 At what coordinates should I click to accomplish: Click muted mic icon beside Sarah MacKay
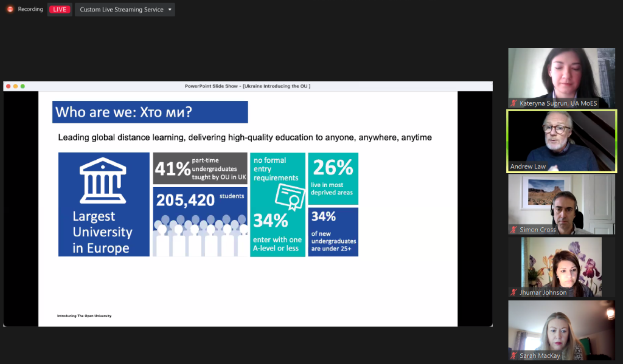(513, 355)
